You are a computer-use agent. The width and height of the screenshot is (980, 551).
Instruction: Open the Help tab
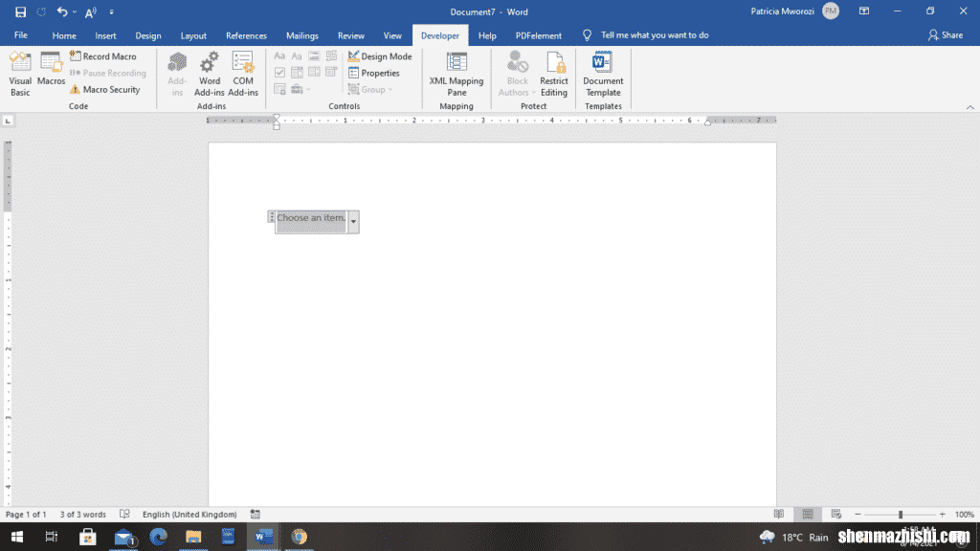click(487, 35)
